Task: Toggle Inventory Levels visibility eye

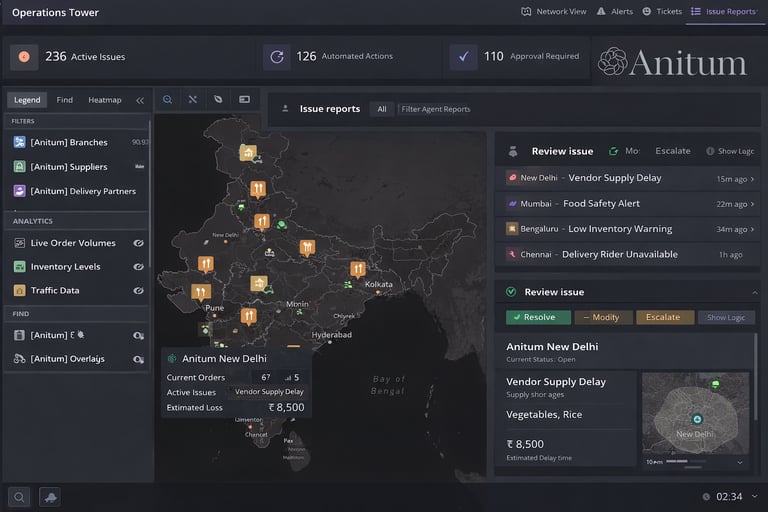Action: point(139,267)
